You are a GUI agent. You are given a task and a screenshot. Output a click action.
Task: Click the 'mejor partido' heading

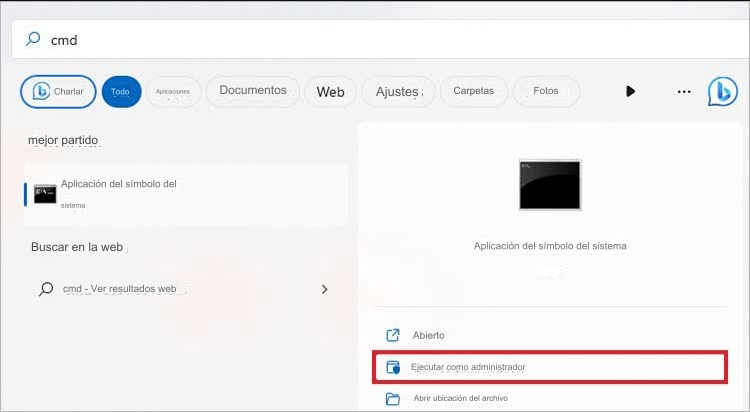pos(63,140)
